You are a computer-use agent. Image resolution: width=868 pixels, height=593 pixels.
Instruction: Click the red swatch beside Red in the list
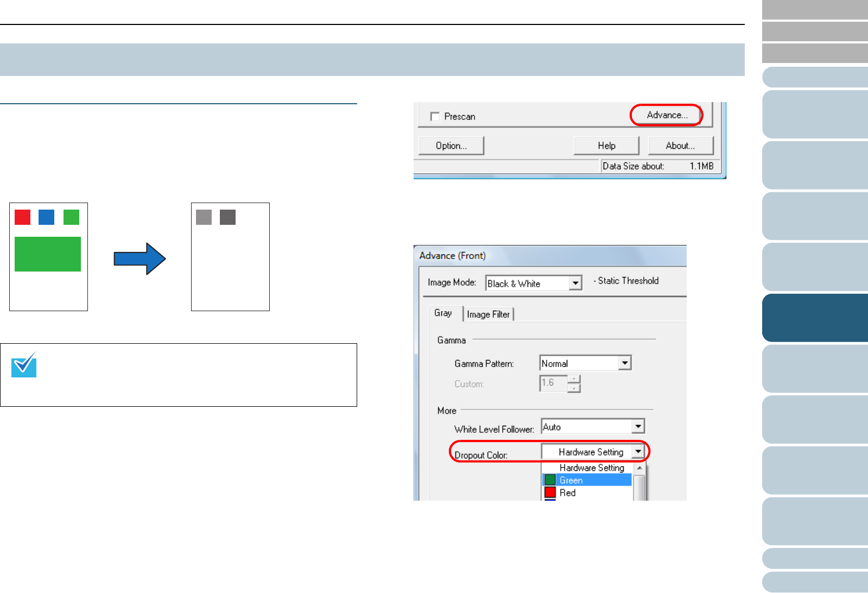tap(550, 493)
